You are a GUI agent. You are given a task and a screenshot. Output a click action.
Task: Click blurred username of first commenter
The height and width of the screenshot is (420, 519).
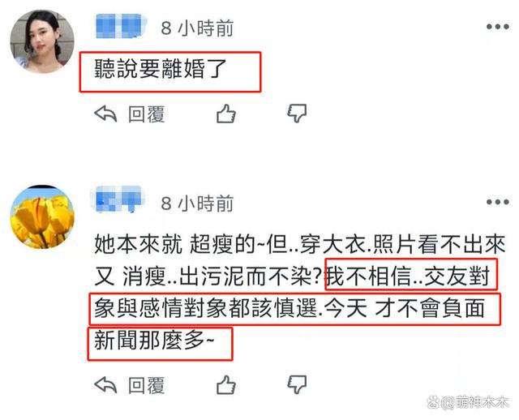tap(121, 27)
